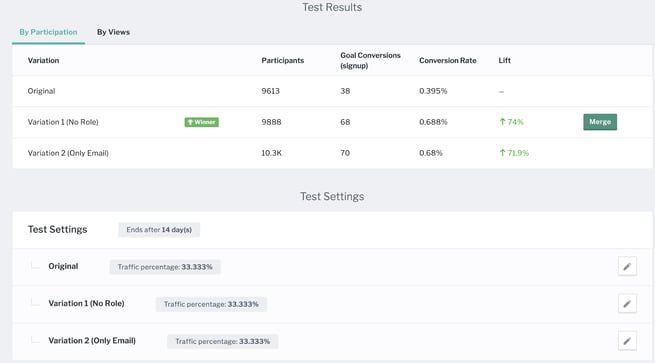This screenshot has width=655, height=363.
Task: Merge the winning Variation 1
Action: (x=600, y=122)
